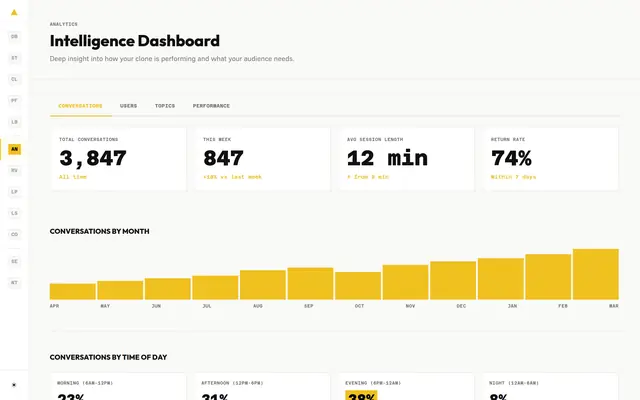Click the DEC bar in monthly chart

[x=453, y=280]
